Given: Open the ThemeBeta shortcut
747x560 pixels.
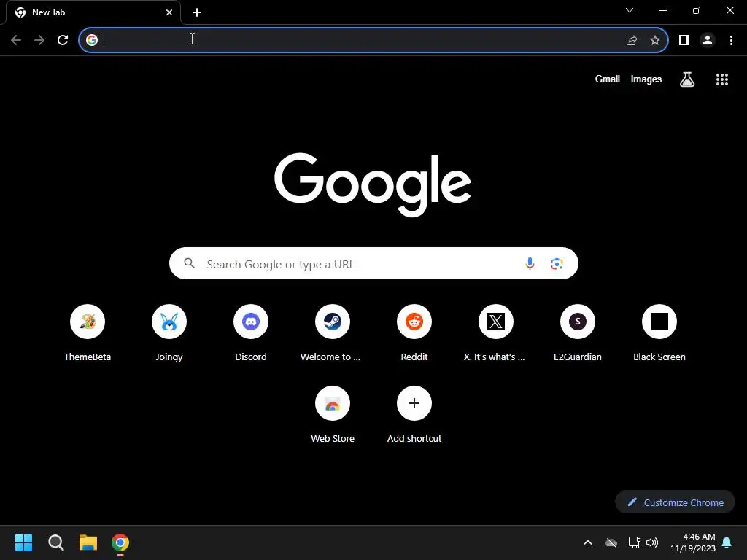Looking at the screenshot, I should (x=88, y=332).
